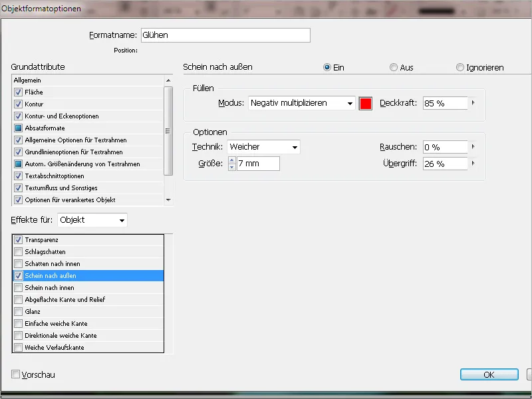Image resolution: width=532 pixels, height=399 pixels.
Task: Open the Technik dropdown
Action: click(x=263, y=147)
